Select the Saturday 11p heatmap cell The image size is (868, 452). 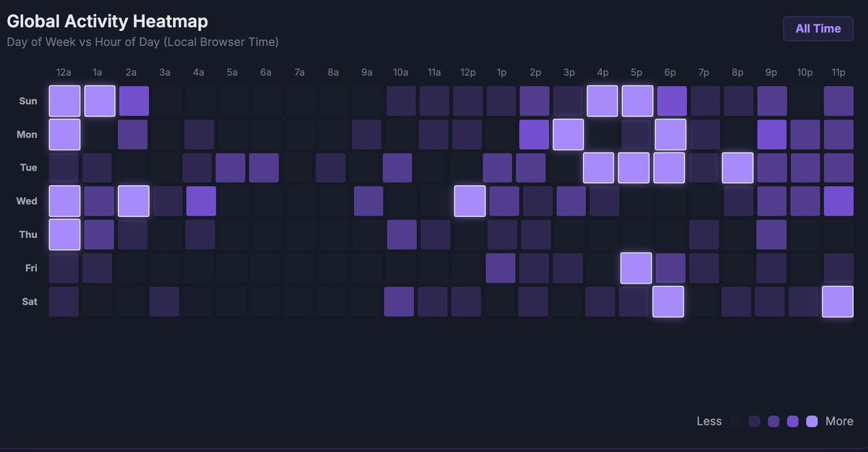point(838,302)
